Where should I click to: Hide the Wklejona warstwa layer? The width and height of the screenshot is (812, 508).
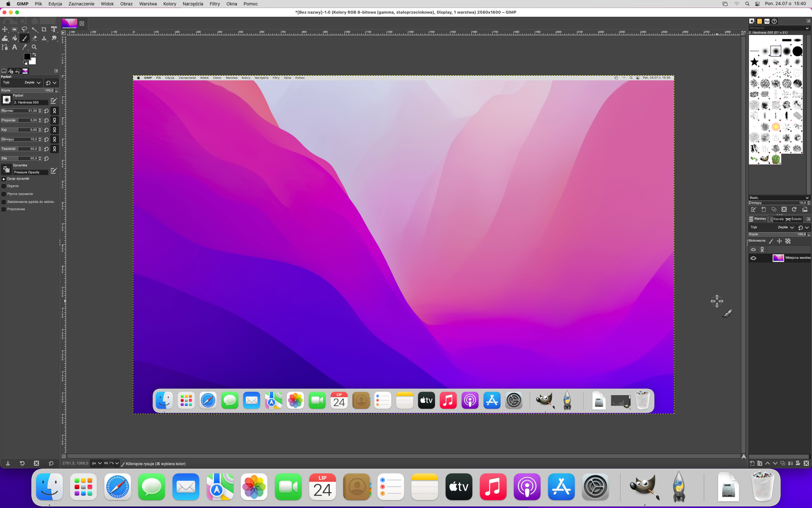point(753,258)
